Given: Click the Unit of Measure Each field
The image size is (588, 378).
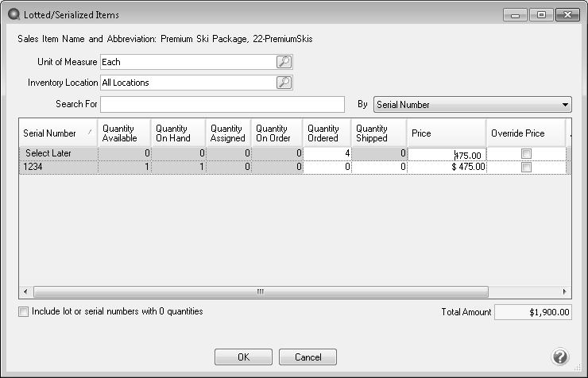Looking at the screenshot, I should (x=188, y=62).
